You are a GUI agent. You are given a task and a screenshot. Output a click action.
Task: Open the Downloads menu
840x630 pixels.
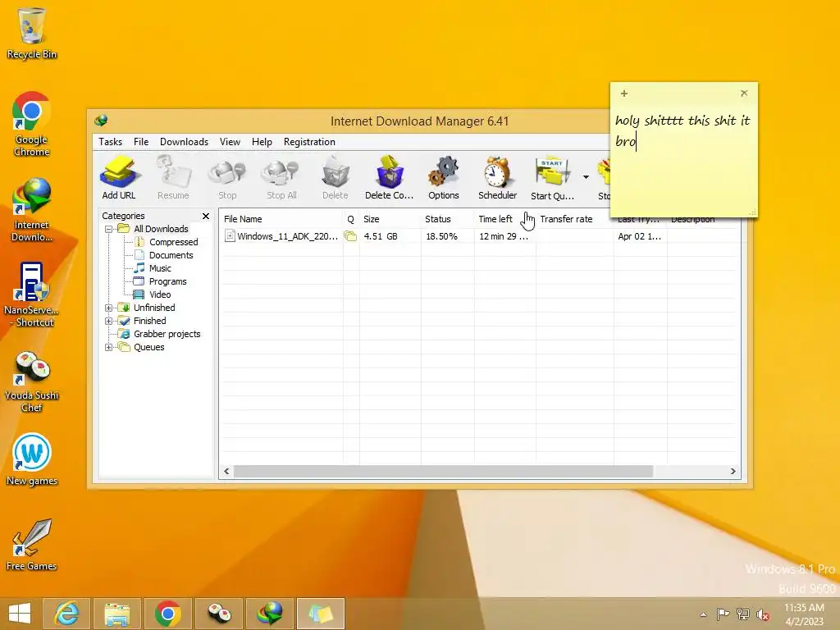pyautogui.click(x=184, y=142)
